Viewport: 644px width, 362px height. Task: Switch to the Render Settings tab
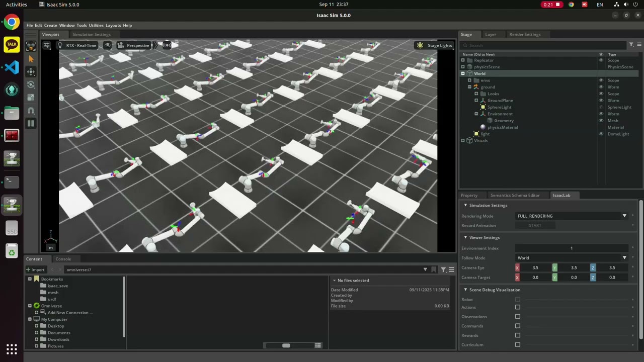pyautogui.click(x=525, y=34)
